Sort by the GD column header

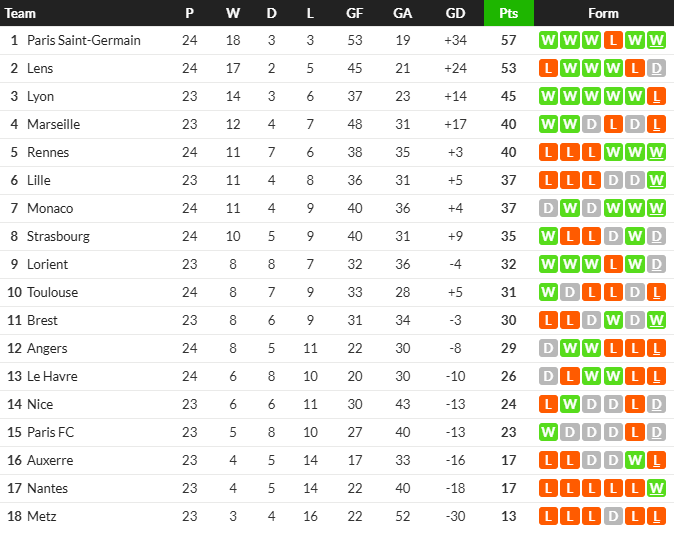455,13
